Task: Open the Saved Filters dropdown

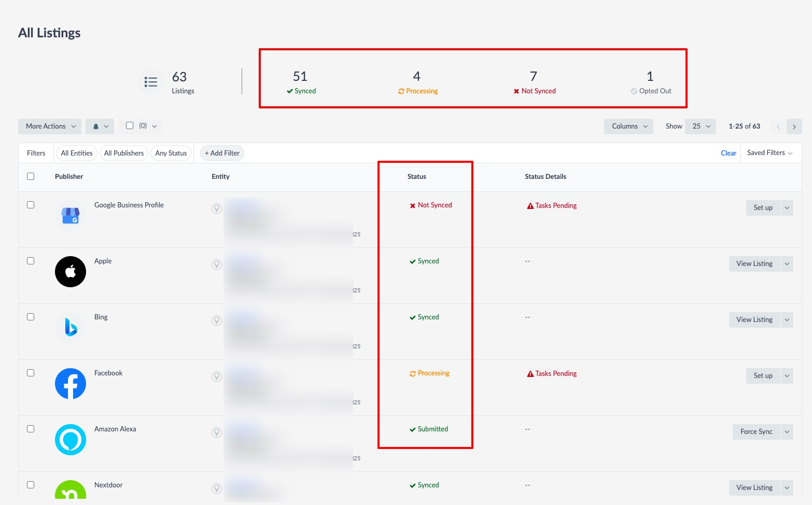Action: (769, 153)
